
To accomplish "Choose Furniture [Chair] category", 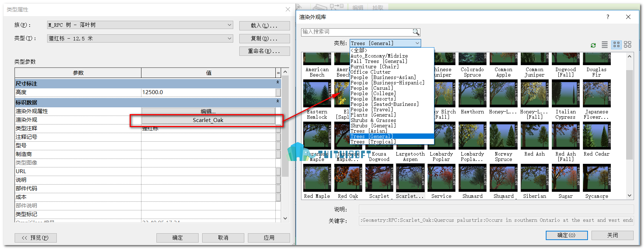I will pyautogui.click(x=392, y=67).
